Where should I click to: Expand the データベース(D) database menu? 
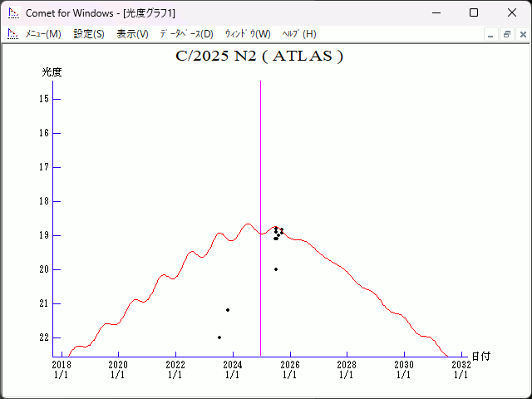tap(186, 34)
